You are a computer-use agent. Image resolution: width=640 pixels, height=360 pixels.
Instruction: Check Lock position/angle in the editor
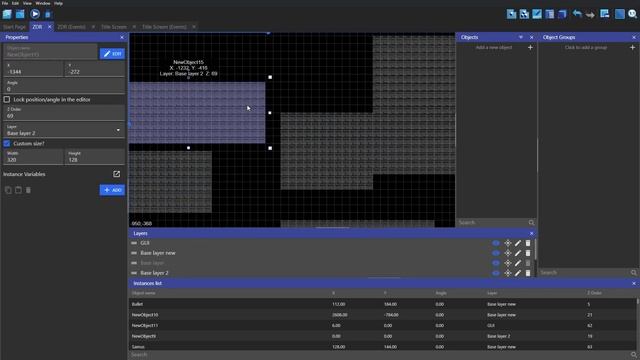7,99
